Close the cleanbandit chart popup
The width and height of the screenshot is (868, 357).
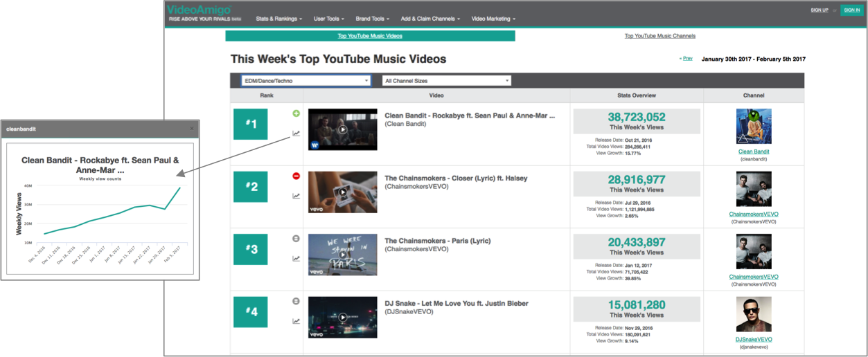[193, 129]
